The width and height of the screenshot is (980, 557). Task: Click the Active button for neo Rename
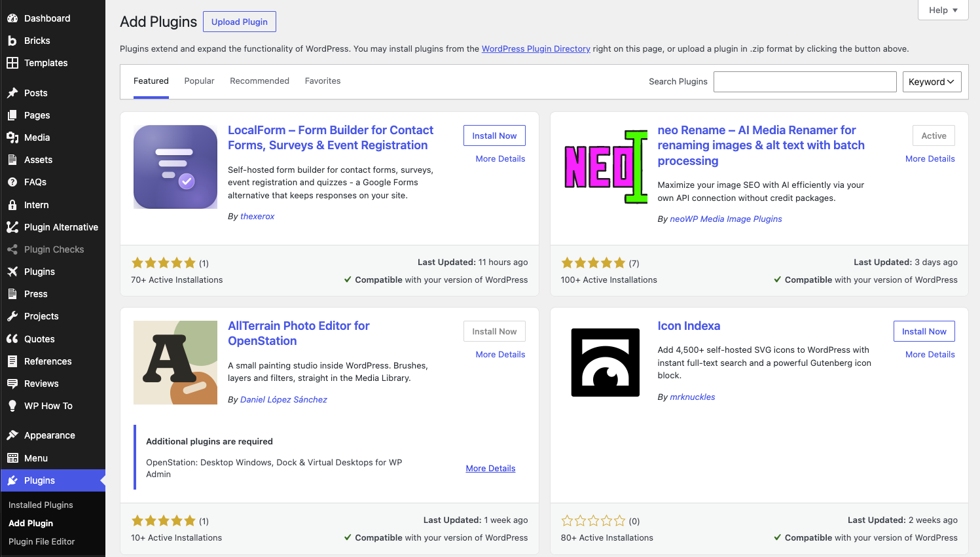(934, 135)
